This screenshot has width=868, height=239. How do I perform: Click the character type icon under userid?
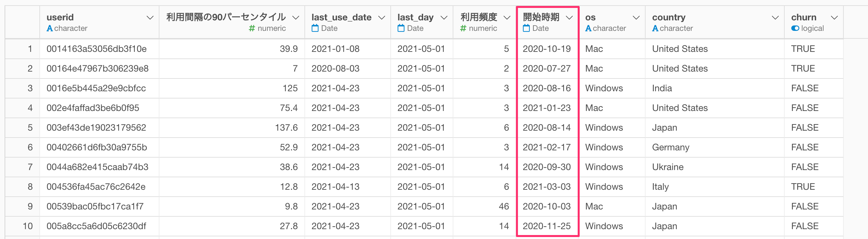pos(50,28)
